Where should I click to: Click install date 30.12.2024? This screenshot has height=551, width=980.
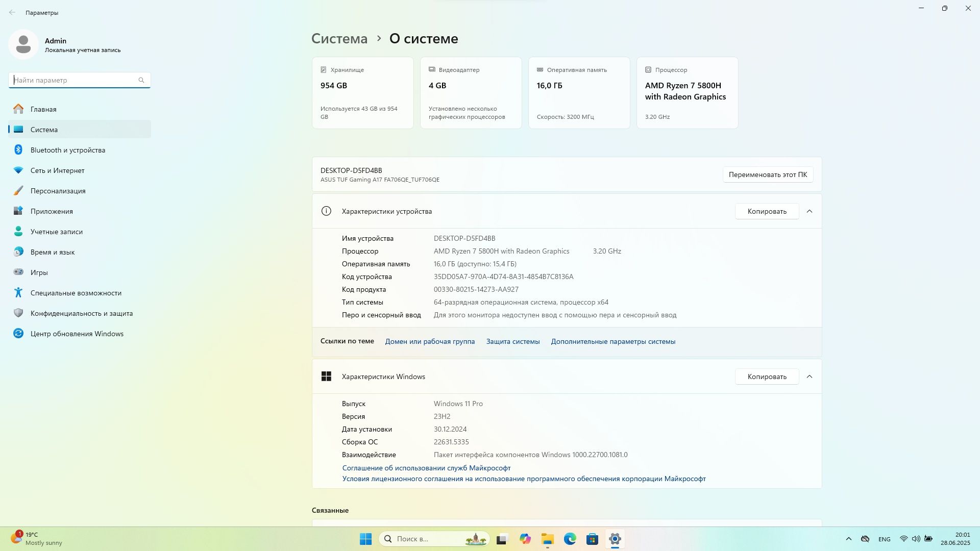pyautogui.click(x=450, y=429)
